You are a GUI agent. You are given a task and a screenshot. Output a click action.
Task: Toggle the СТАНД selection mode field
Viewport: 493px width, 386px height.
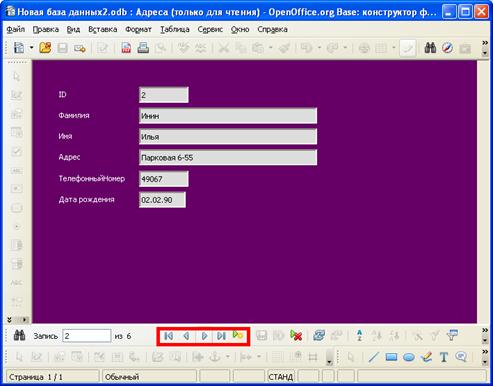click(x=281, y=377)
